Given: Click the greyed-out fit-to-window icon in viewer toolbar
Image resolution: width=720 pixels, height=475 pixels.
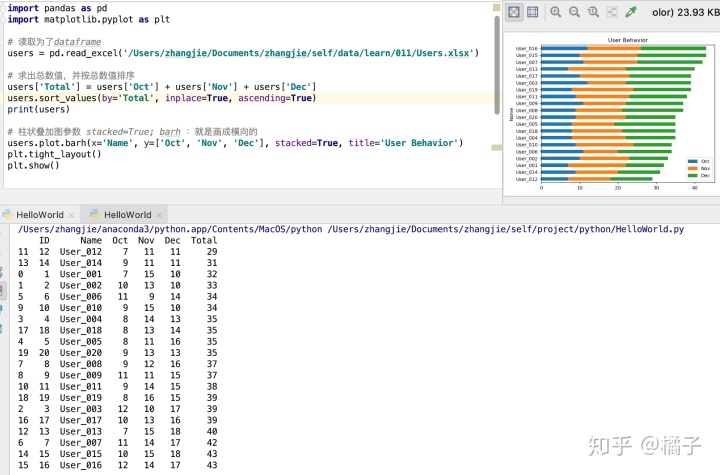Looking at the screenshot, I should pos(612,12).
